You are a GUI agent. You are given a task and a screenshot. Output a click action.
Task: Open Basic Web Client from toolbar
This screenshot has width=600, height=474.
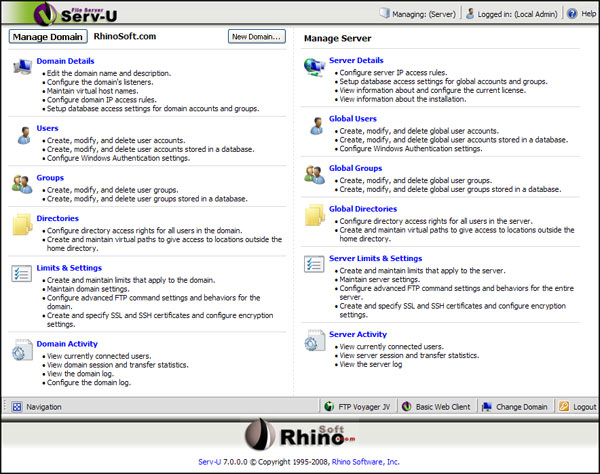(443, 407)
